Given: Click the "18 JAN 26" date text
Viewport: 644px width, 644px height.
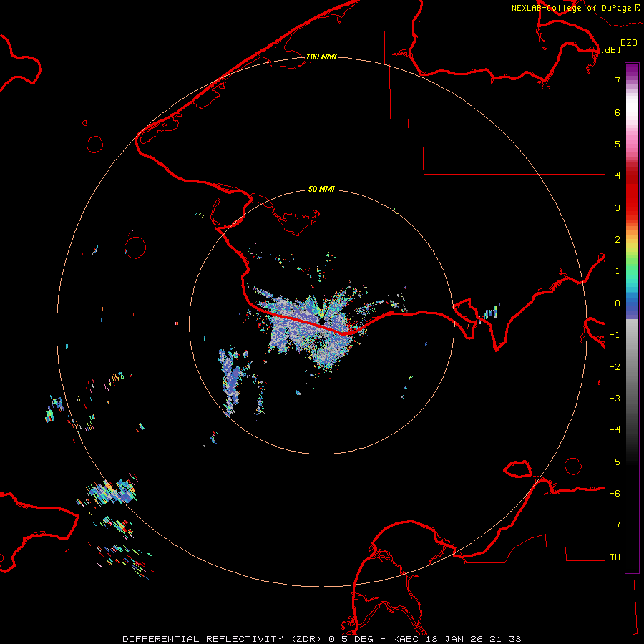Looking at the screenshot, I should (453, 639).
